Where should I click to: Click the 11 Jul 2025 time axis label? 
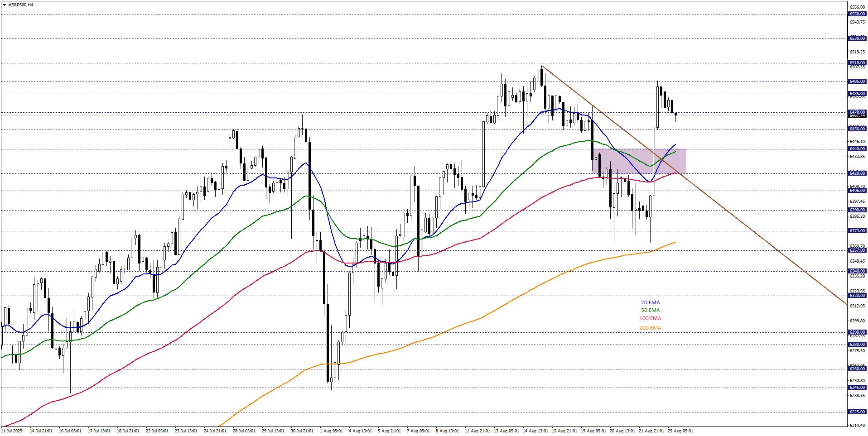(x=12, y=431)
